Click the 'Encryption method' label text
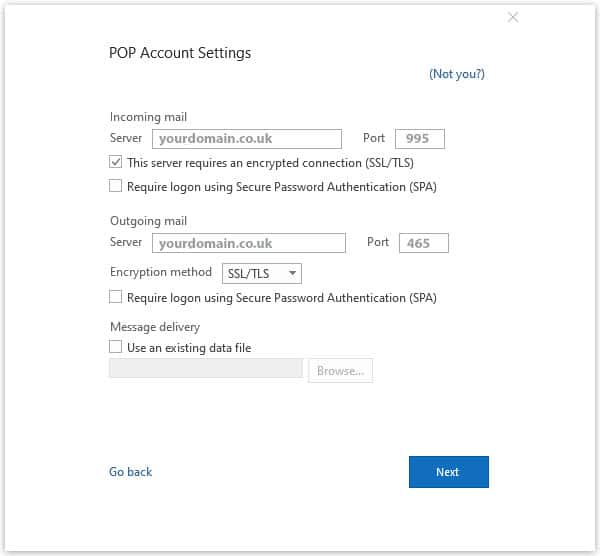The height and width of the screenshot is (556, 600). 160,272
